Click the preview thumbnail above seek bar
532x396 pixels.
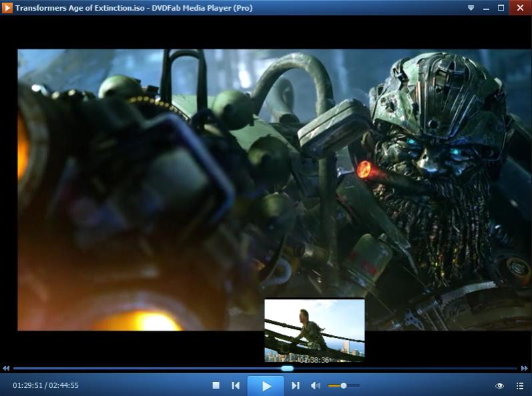pos(314,329)
